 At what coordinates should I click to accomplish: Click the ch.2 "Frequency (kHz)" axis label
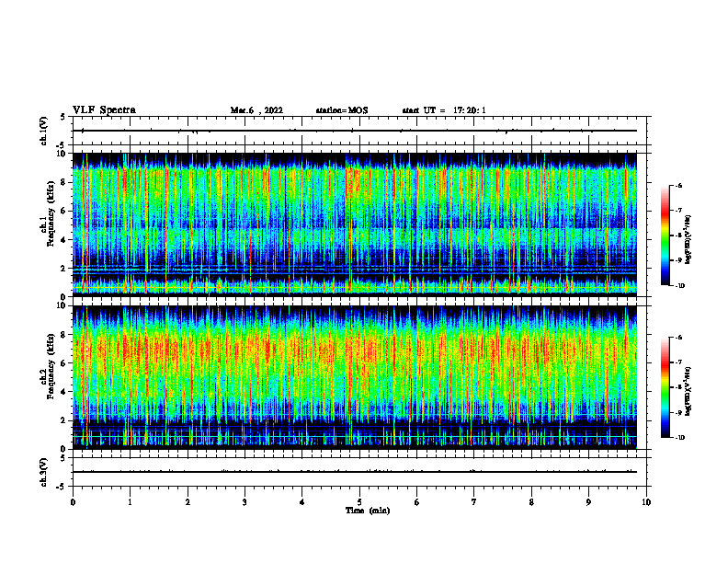(51, 366)
